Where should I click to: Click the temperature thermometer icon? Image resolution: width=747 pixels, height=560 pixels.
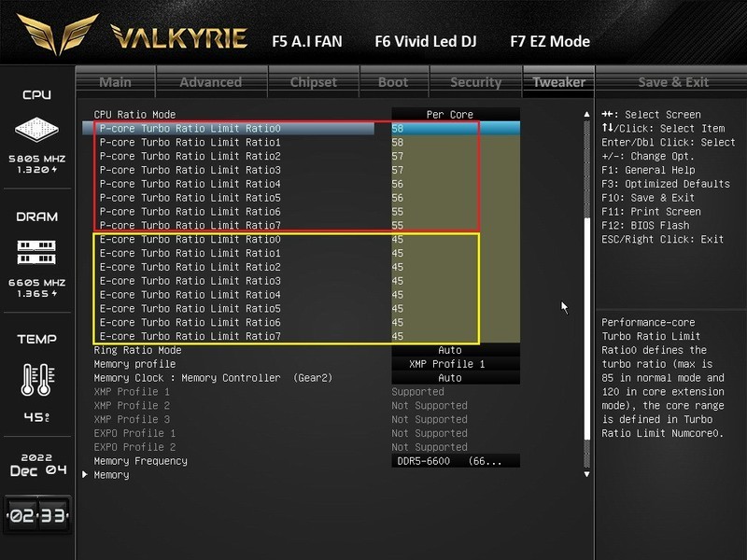36,379
